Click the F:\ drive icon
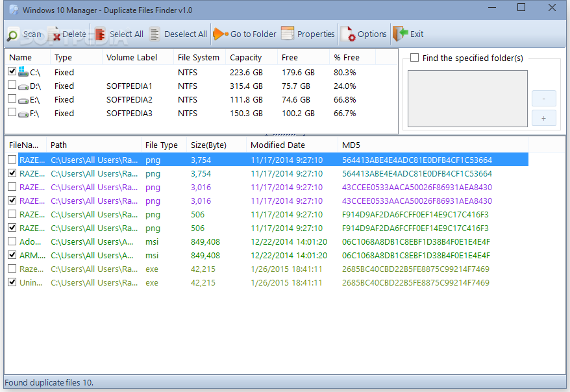570x392 pixels. coord(23,114)
